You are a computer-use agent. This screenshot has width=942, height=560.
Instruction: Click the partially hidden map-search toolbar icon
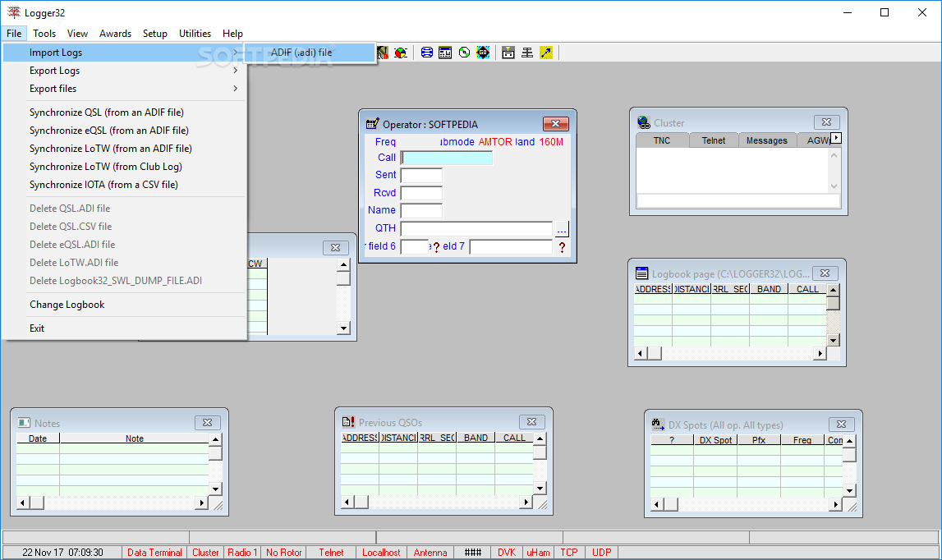pyautogui.click(x=383, y=53)
